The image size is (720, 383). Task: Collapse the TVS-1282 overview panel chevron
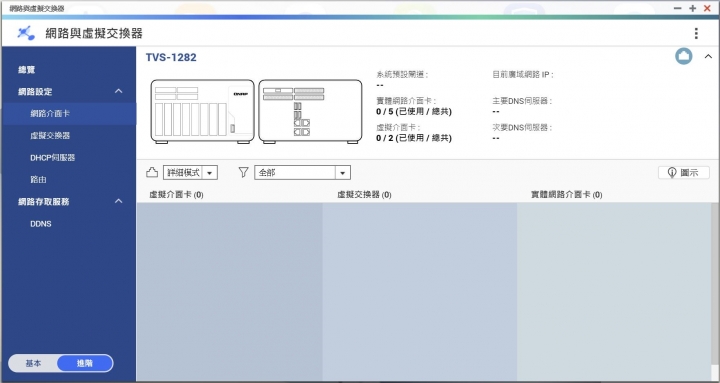(708, 56)
